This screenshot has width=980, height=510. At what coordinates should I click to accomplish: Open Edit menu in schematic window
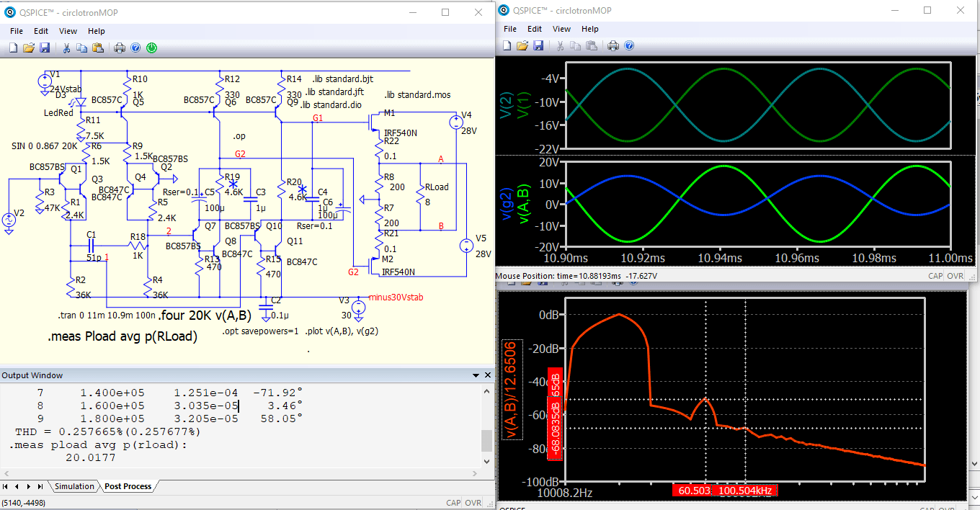coord(41,31)
